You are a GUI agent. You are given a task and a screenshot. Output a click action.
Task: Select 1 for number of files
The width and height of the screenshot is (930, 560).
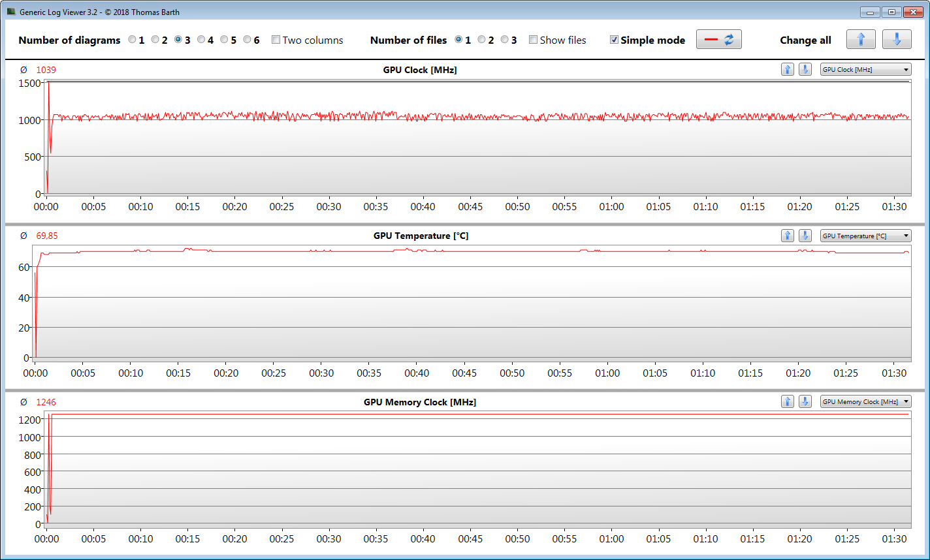click(x=459, y=40)
